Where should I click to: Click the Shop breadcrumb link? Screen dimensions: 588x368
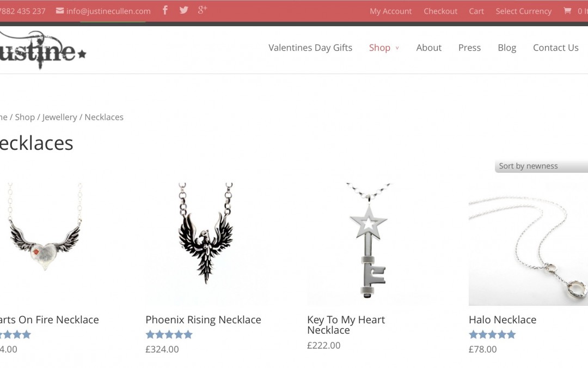click(24, 117)
